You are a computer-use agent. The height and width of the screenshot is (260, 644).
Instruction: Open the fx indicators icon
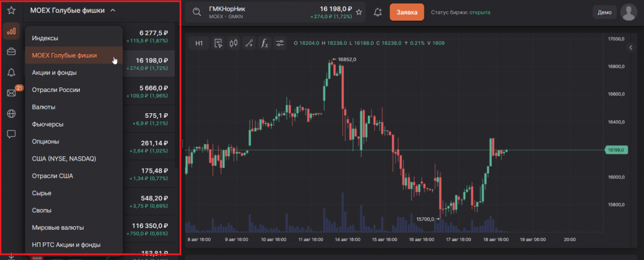tap(265, 43)
